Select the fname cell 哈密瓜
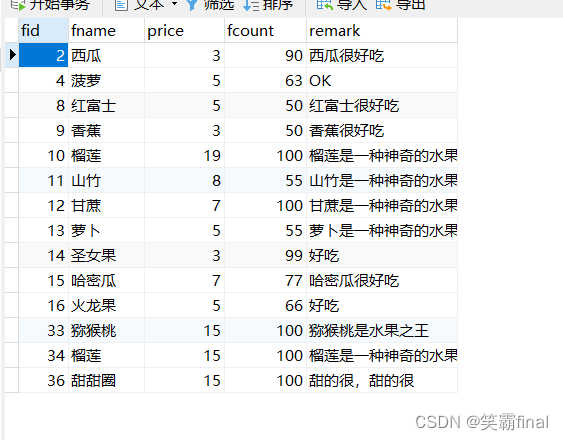This screenshot has height=440, width=563. point(106,281)
